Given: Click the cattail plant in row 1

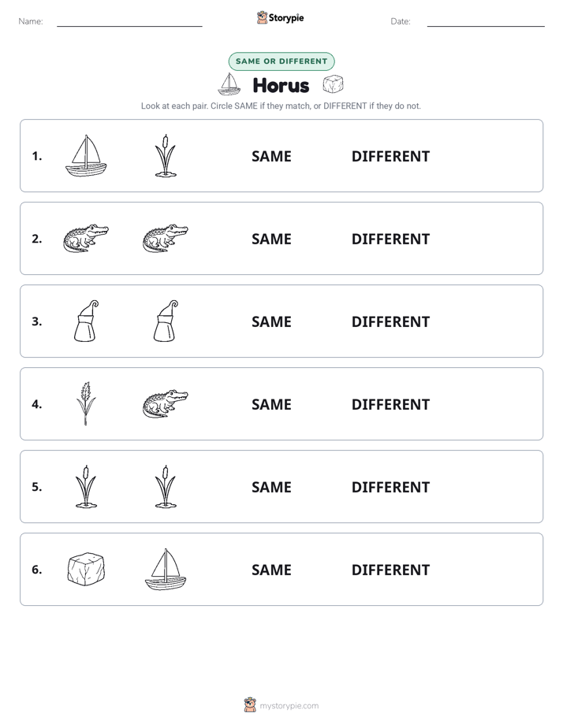Looking at the screenshot, I should (x=166, y=156).
